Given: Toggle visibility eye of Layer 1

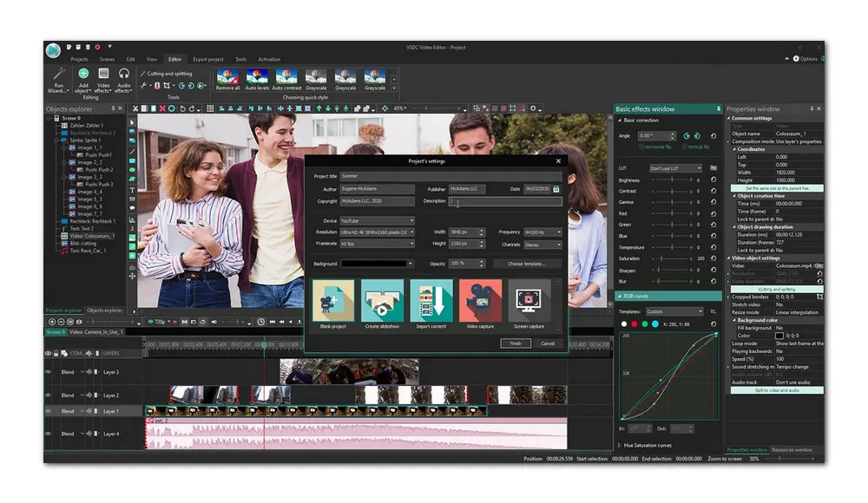Looking at the screenshot, I should (x=48, y=411).
